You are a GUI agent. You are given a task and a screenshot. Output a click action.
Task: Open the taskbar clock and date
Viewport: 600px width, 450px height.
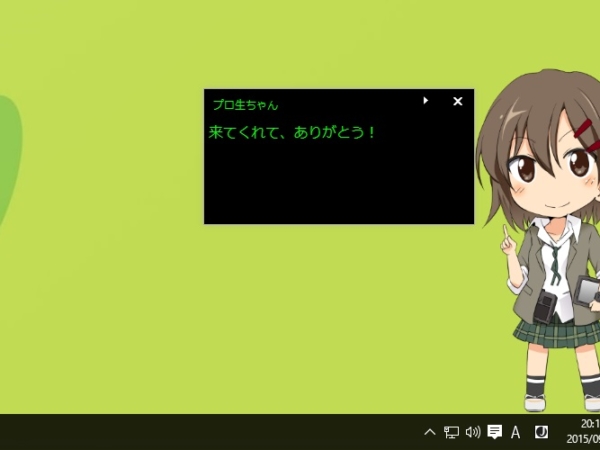(583, 432)
